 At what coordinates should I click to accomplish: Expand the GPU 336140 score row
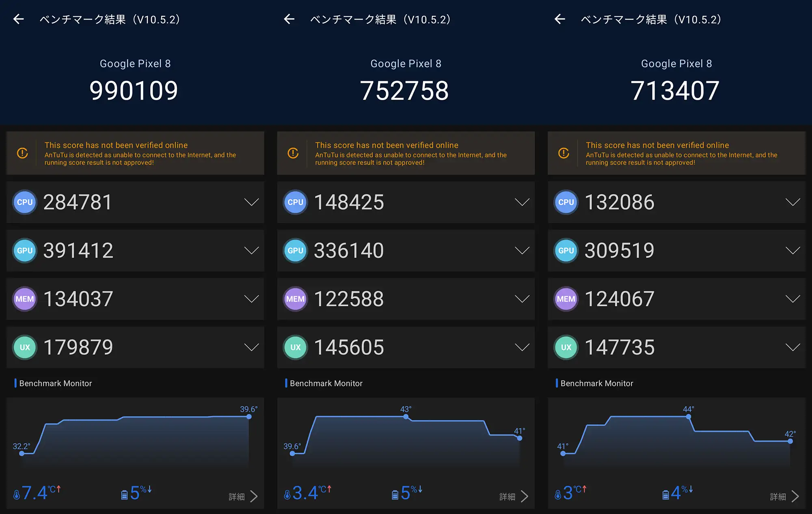[522, 251]
